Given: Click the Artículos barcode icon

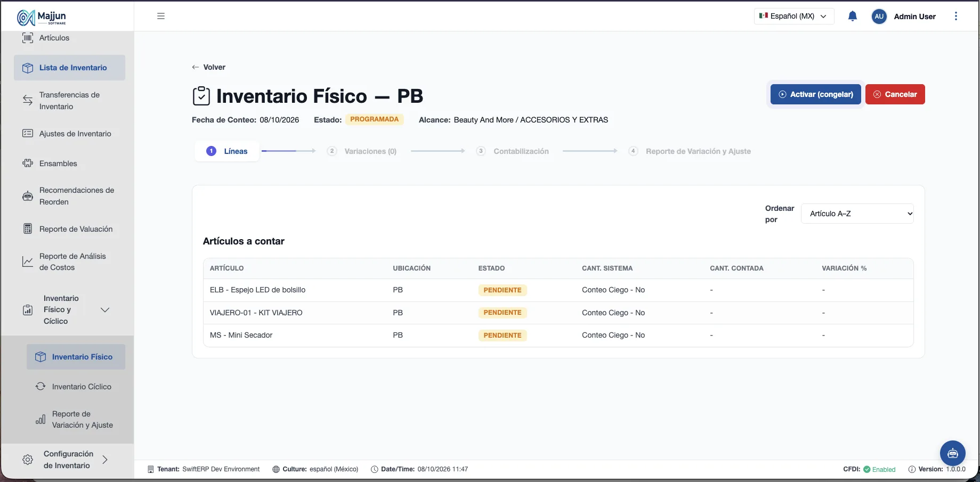Looking at the screenshot, I should [28, 38].
